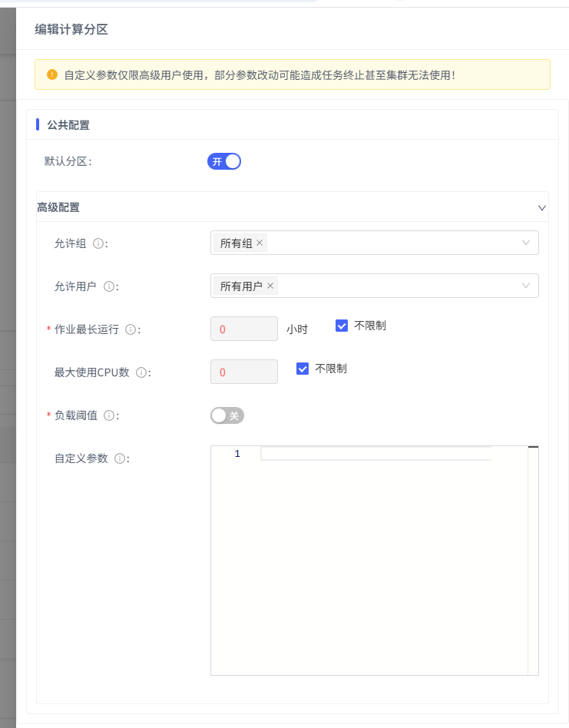Click the 默认分区 label
569x728 pixels.
click(68, 161)
